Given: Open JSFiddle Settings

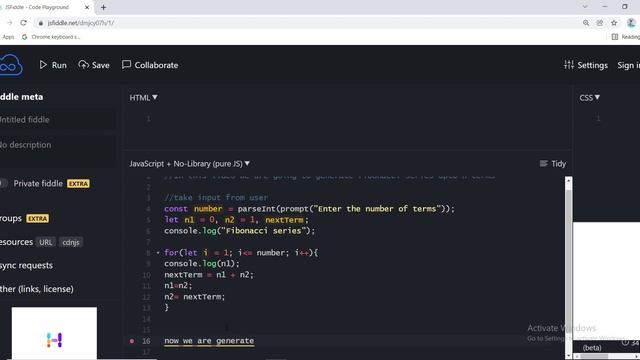Looking at the screenshot, I should (586, 65).
